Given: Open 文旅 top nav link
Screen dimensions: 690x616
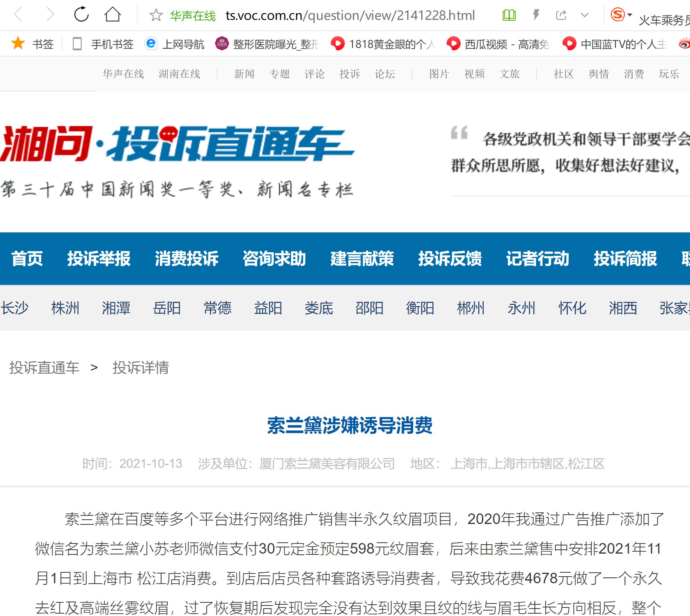Looking at the screenshot, I should pyautogui.click(x=509, y=74).
